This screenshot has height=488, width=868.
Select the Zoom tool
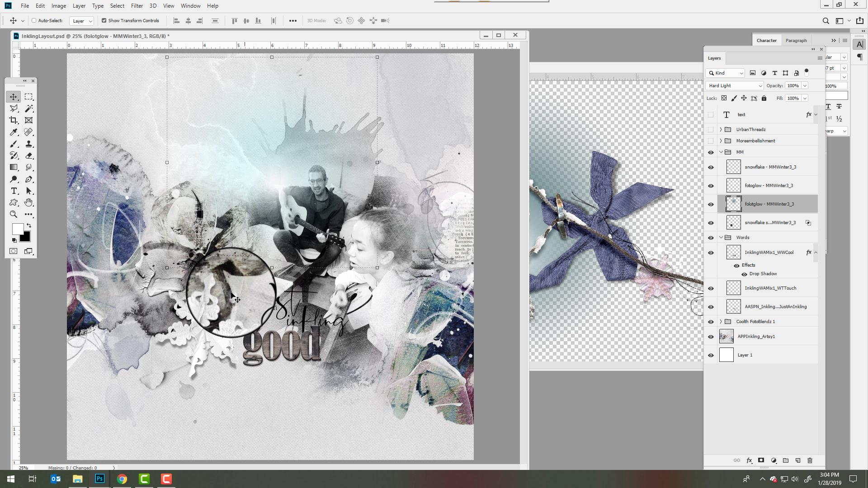coord(13,214)
